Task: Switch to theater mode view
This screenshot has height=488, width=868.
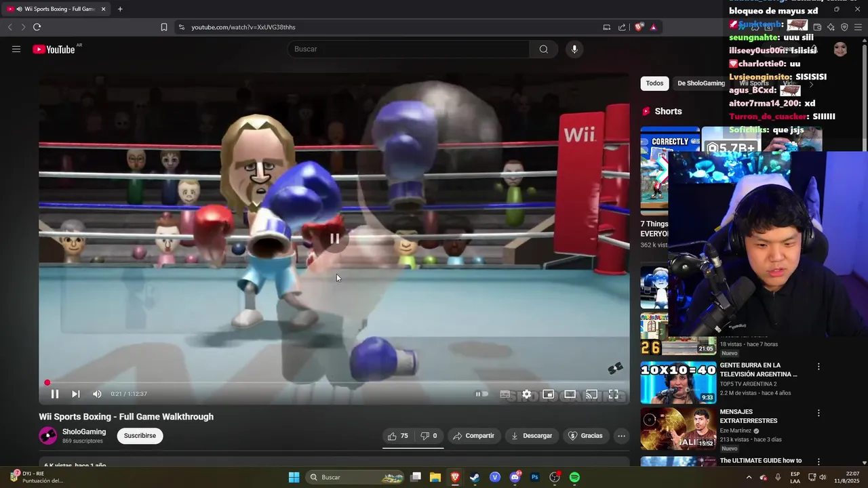Action: [570, 394]
